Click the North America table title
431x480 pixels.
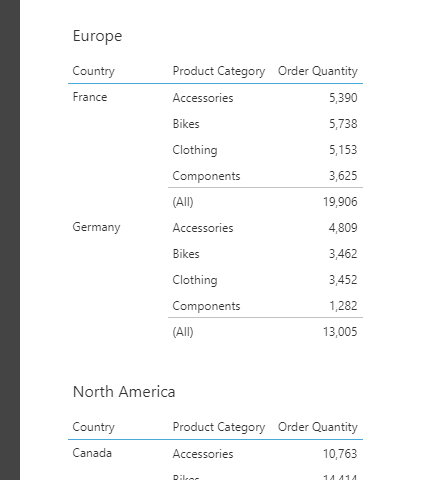(124, 392)
